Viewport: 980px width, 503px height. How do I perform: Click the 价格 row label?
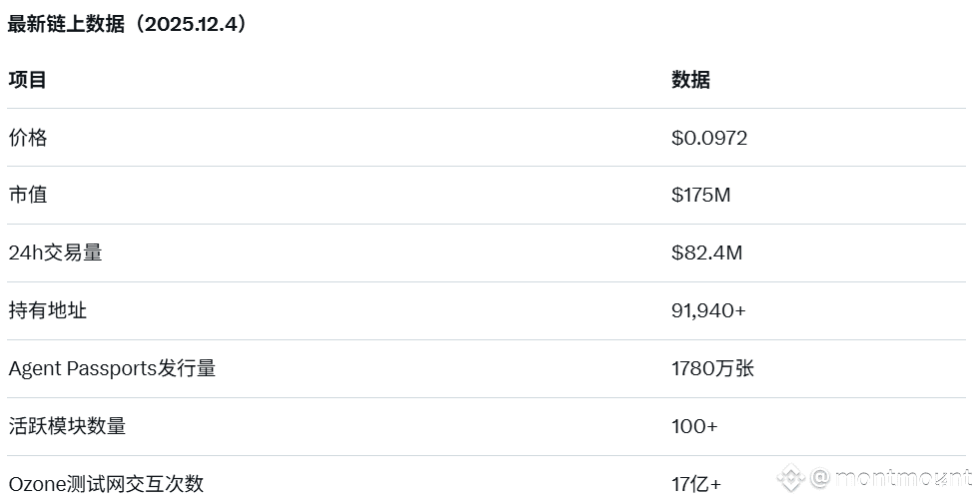pos(28,138)
